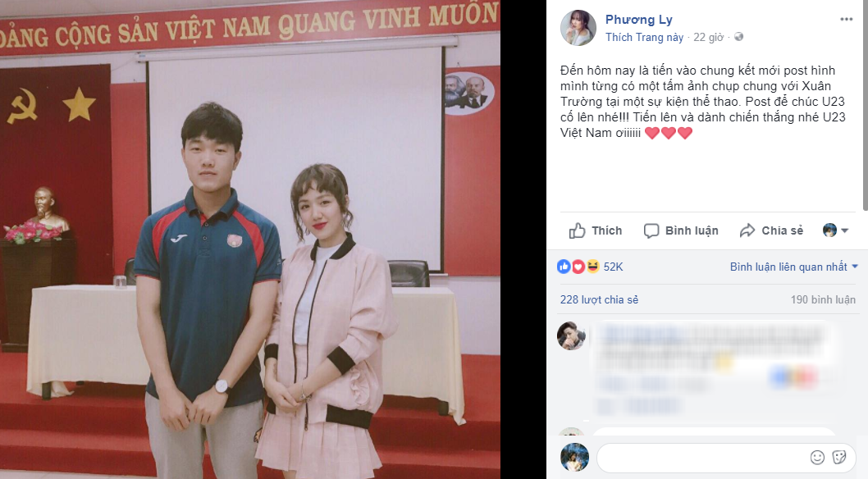View the 228 lượt chia sẻ list
The image size is (868, 479).
pos(599,300)
